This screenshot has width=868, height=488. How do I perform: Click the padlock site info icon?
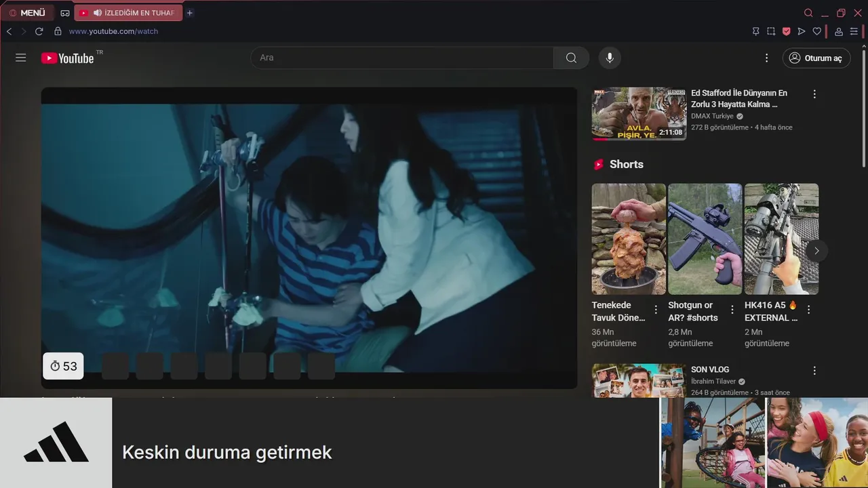pyautogui.click(x=58, y=31)
